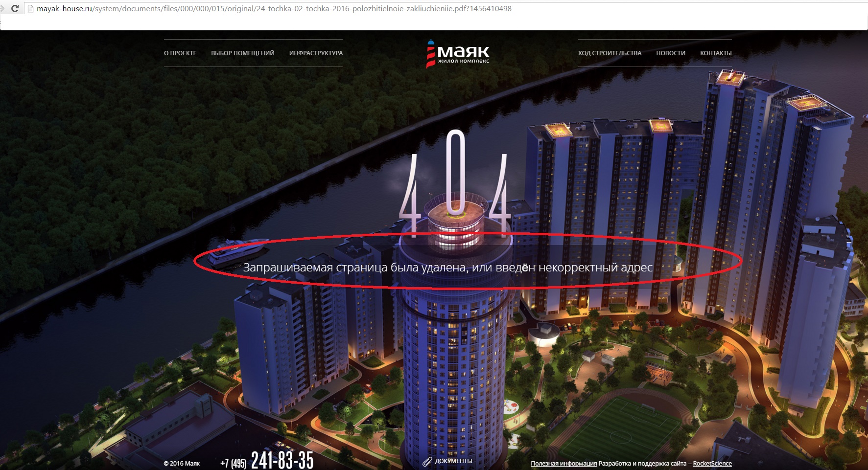Click the Запрашиваемая страница error message

447,268
